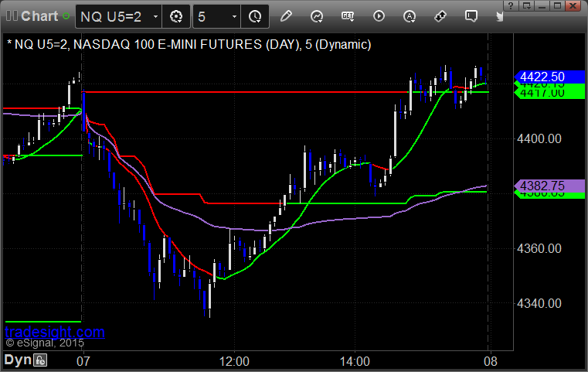
Task: Open the time template clock icon
Action: [255, 16]
